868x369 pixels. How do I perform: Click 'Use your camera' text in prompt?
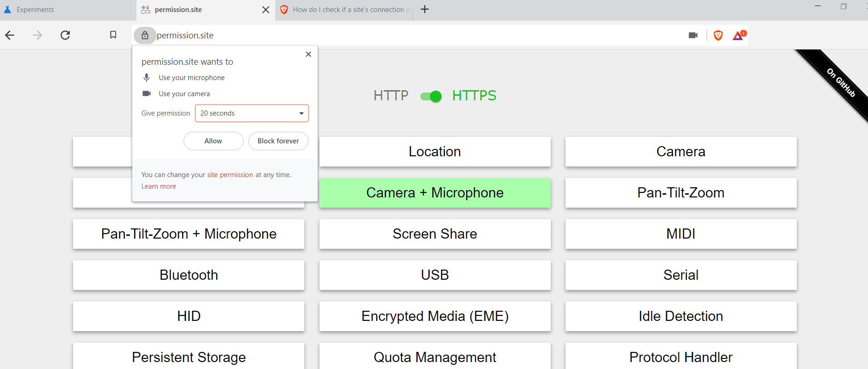(184, 94)
